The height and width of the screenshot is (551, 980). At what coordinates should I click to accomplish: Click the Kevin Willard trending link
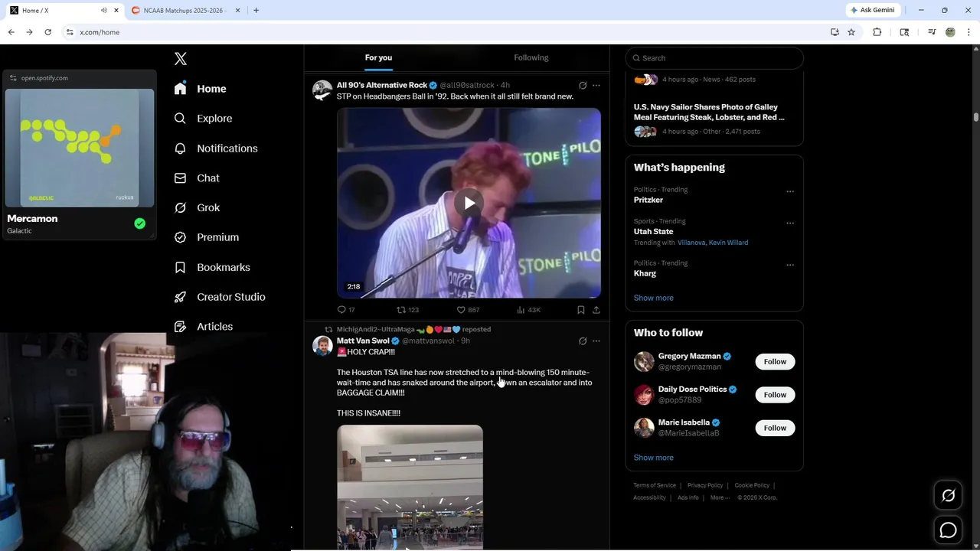[x=728, y=243]
